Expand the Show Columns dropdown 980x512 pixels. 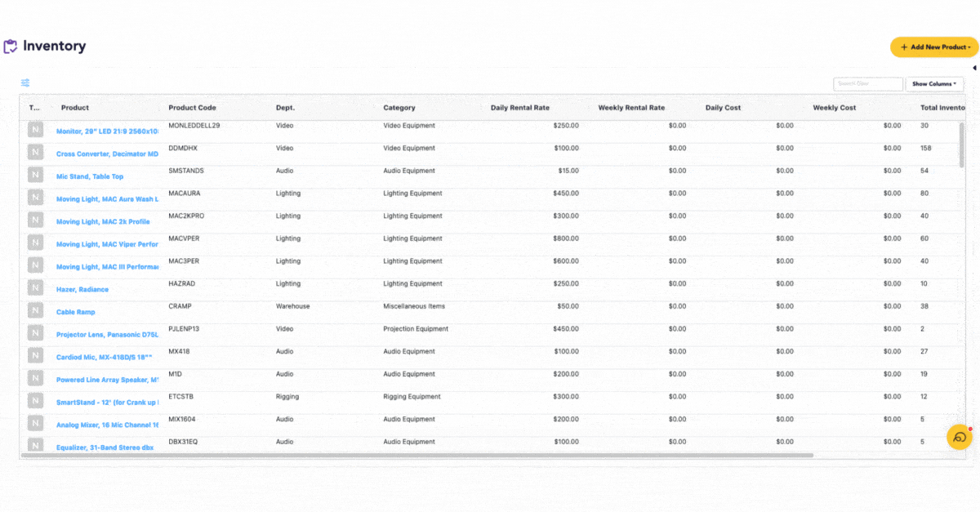point(934,84)
